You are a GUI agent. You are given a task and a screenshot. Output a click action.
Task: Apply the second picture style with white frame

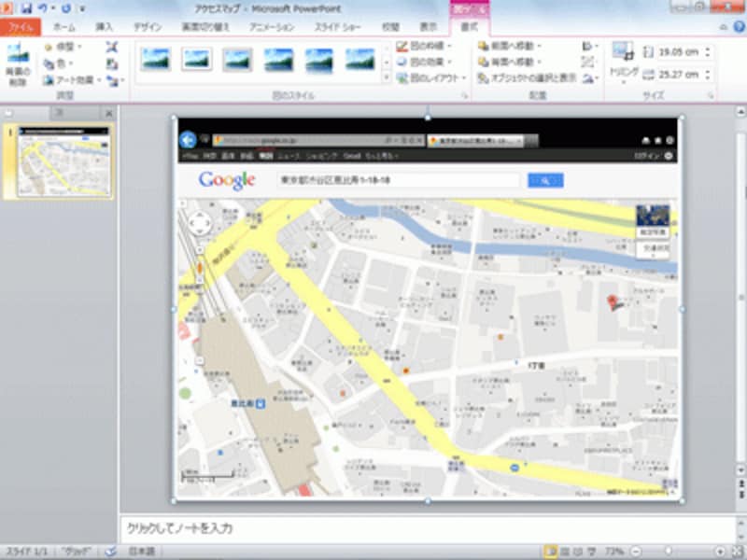point(196,60)
